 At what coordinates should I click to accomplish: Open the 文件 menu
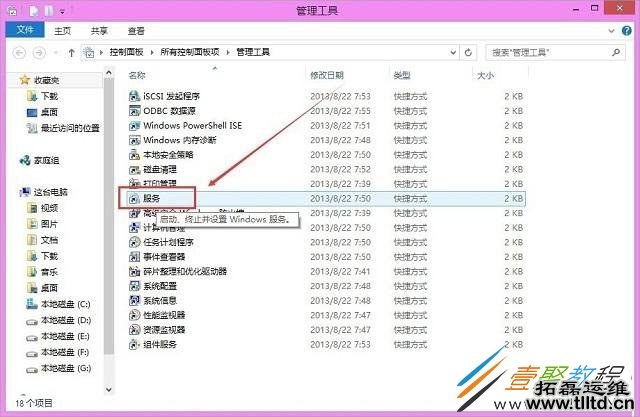pos(25,30)
